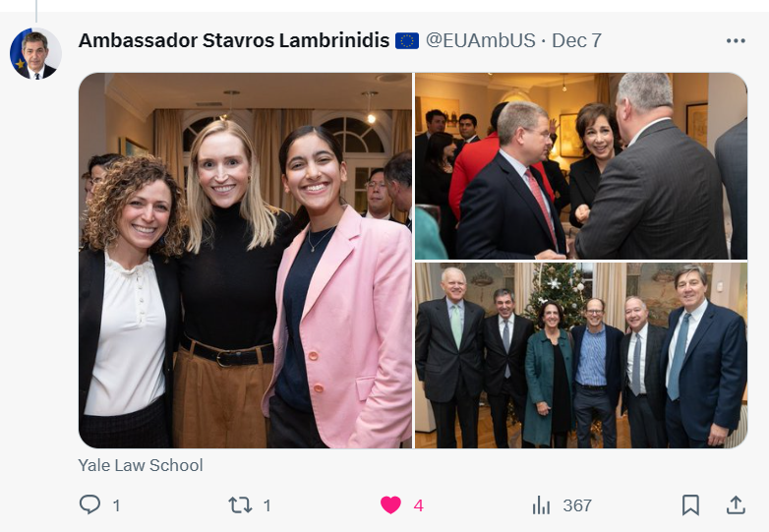Click the Ambassador Stavros Lambrinidis display name
This screenshot has width=769, height=532.
pyautogui.click(x=234, y=40)
